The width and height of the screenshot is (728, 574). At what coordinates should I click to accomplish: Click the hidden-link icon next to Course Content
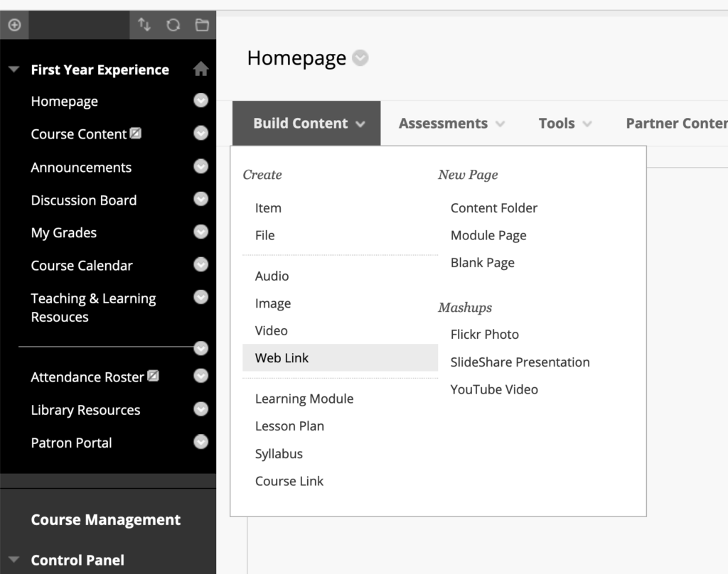(136, 133)
